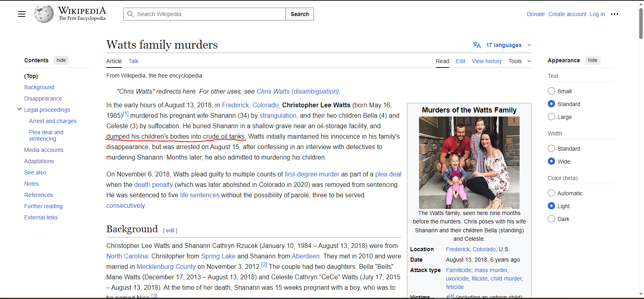Click Create account link
The image size is (644, 299).
[x=567, y=14]
